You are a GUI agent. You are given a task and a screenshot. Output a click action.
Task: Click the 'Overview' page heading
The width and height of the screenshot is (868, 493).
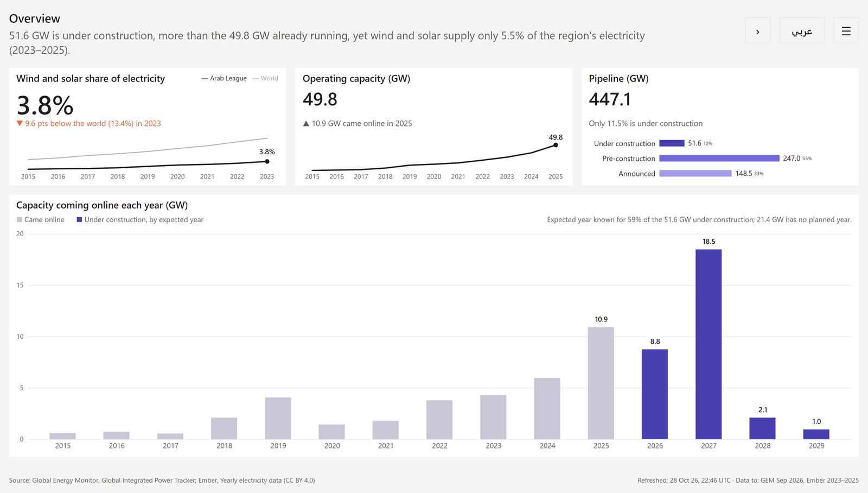(35, 18)
